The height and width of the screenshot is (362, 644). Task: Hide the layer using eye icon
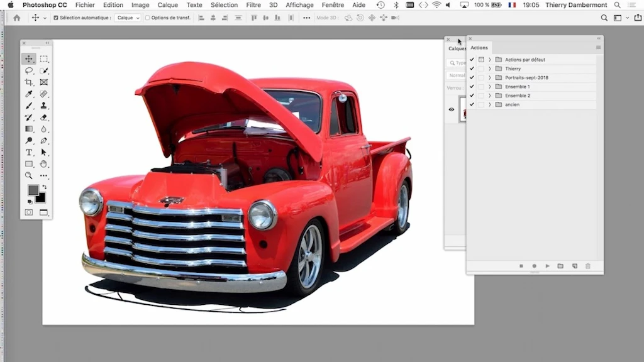(x=451, y=109)
